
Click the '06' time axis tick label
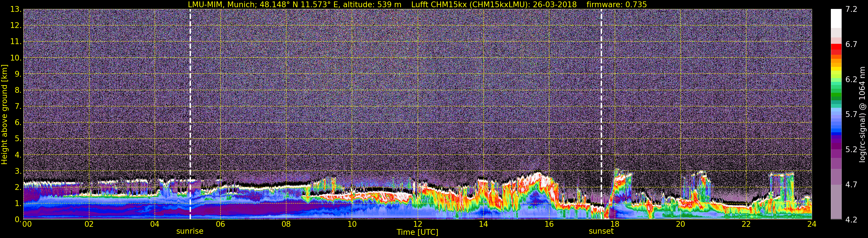tap(220, 224)
